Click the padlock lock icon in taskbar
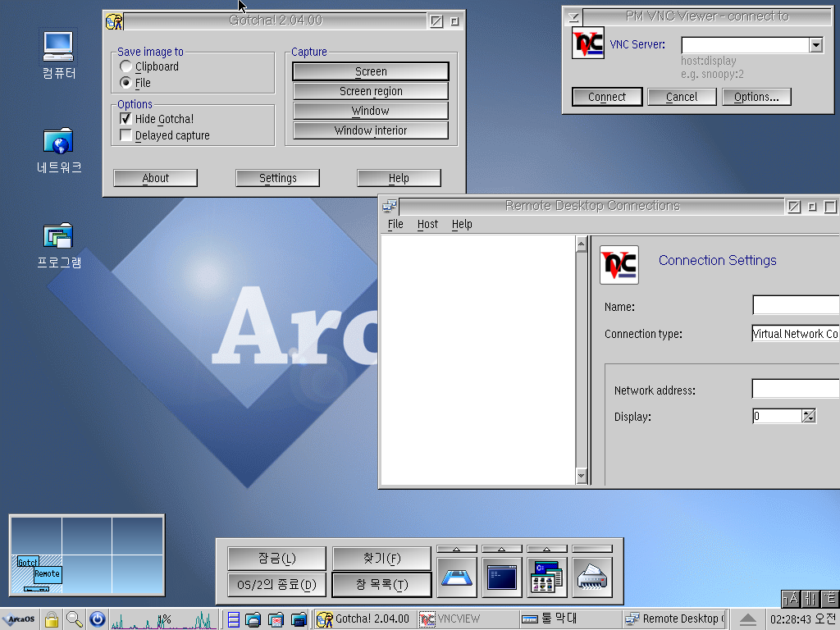This screenshot has width=840, height=630. tap(52, 619)
